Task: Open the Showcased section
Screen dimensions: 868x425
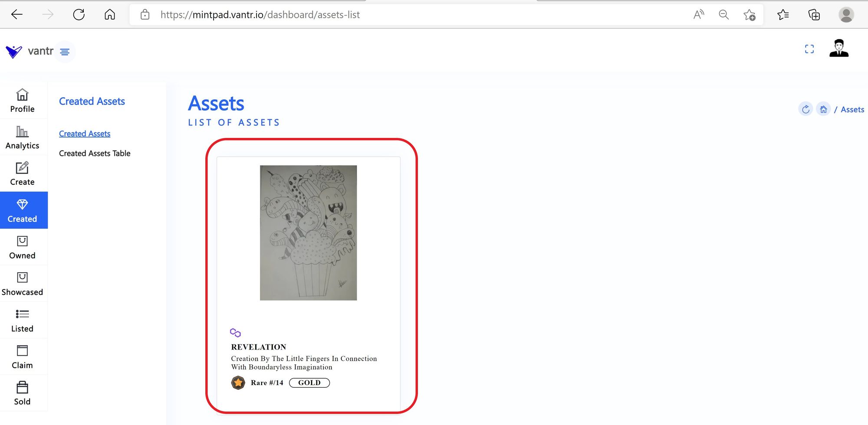Action: point(23,284)
